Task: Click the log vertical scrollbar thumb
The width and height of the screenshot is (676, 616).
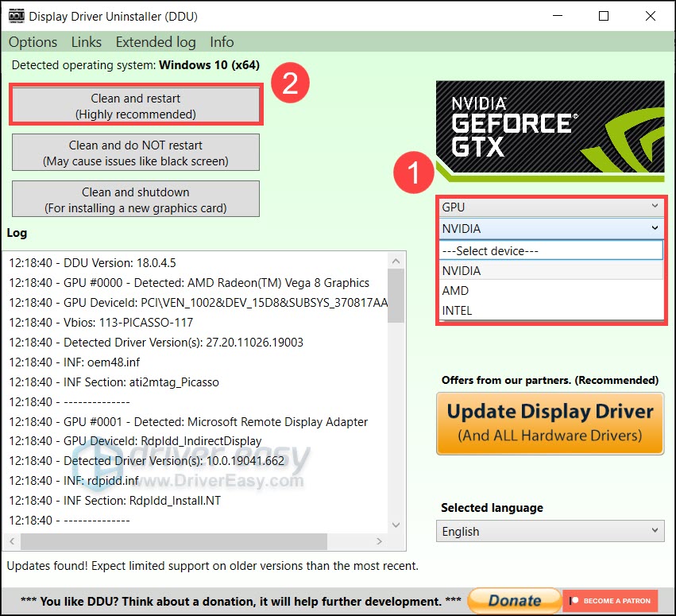Action: tap(396, 296)
